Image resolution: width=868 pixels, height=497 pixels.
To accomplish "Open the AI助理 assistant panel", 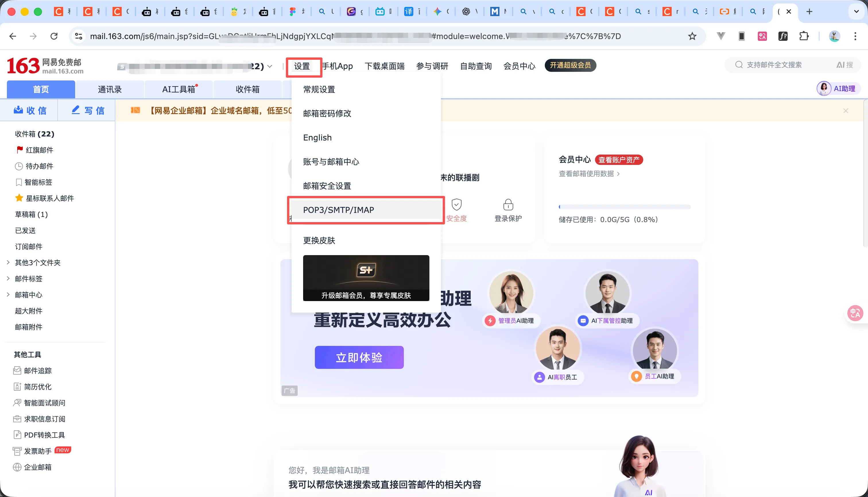I will [838, 88].
